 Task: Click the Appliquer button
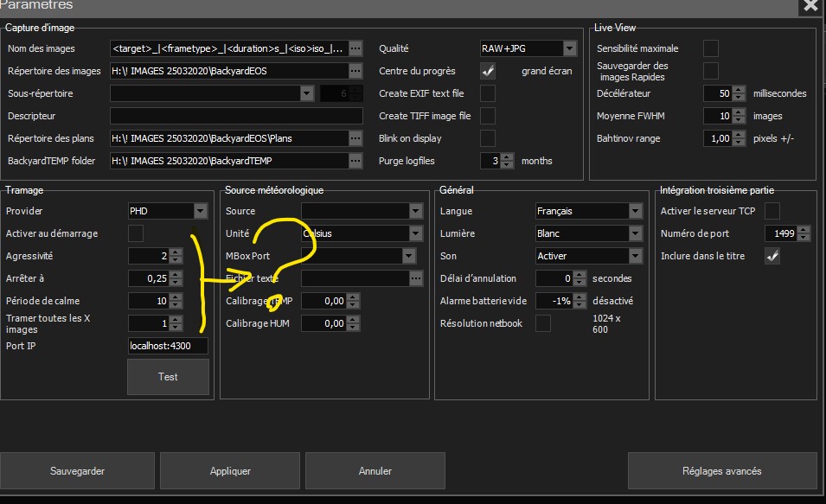pos(230,471)
